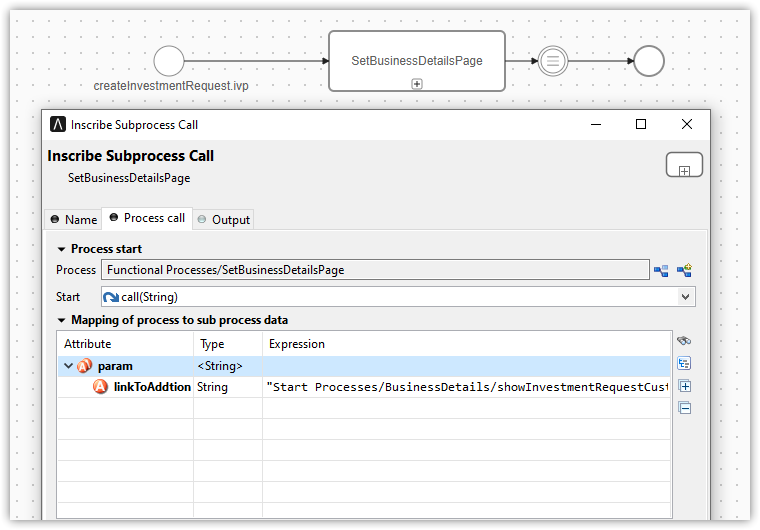Click the create new process icon
The width and height of the screenshot is (760, 530).
tap(685, 270)
